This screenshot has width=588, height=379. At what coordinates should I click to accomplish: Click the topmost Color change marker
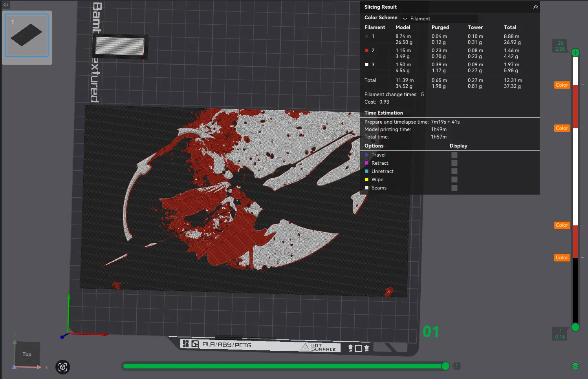click(x=562, y=85)
